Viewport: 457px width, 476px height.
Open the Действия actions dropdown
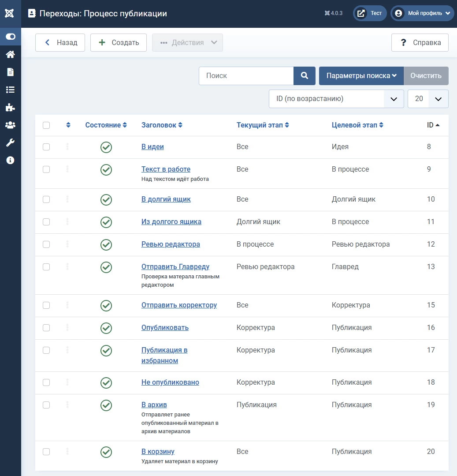click(187, 42)
